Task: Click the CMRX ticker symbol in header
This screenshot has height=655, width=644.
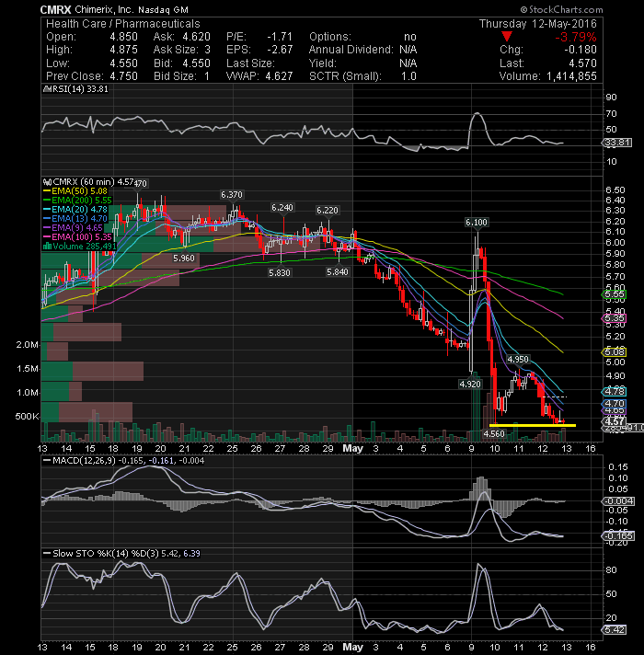Action: [55, 9]
